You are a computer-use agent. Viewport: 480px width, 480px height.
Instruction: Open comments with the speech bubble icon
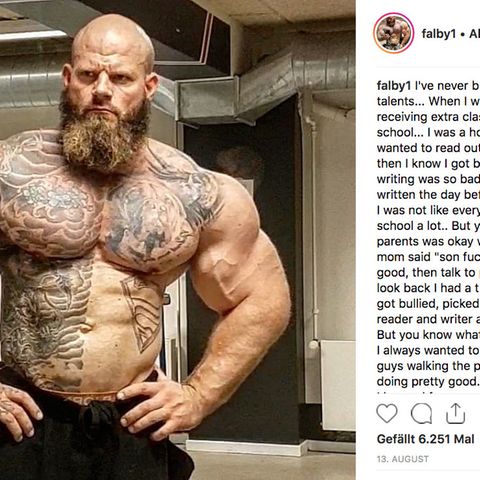[x=421, y=414]
